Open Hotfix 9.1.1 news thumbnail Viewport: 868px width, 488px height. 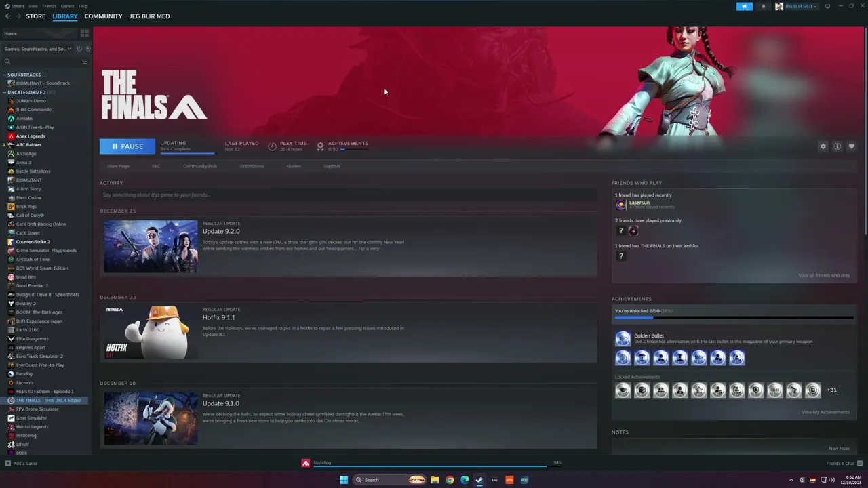151,332
